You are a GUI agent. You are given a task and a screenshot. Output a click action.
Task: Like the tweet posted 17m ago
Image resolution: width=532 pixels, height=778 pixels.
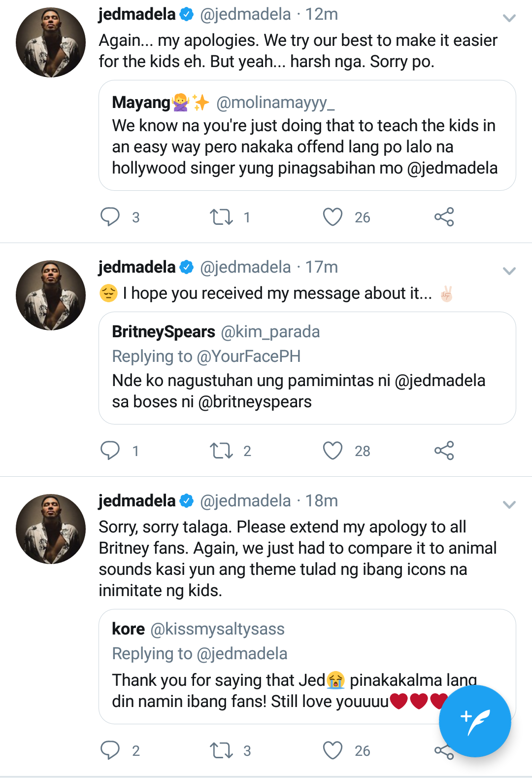tap(332, 451)
